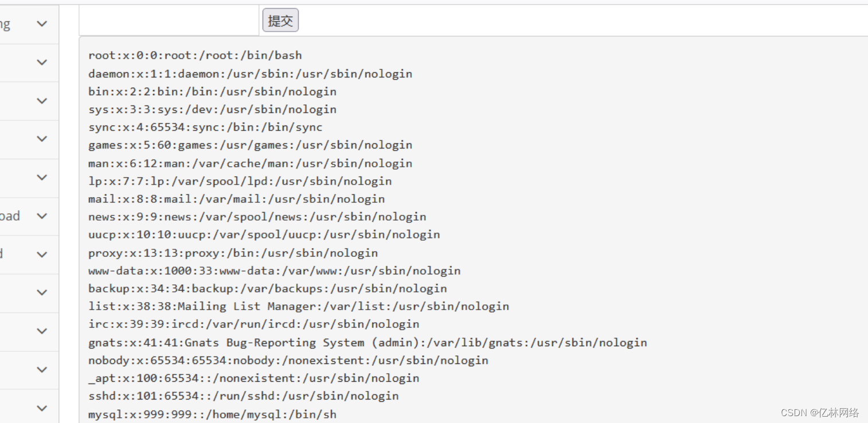This screenshot has width=868, height=423.
Task: Click the proxy:x:13:13 line
Action: [x=233, y=253]
